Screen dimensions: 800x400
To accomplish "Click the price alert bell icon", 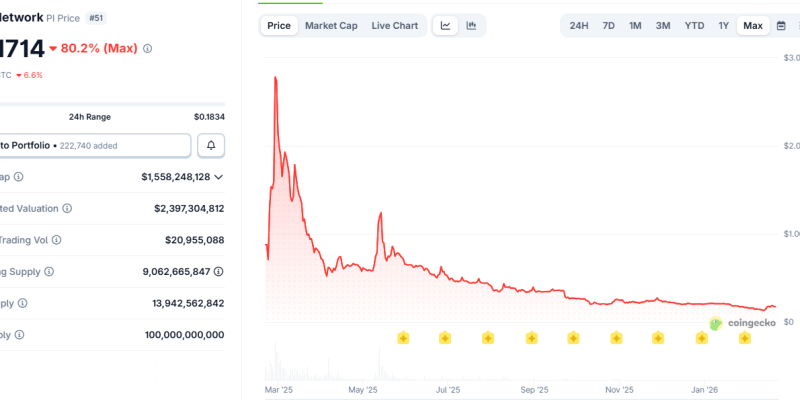I will click(x=211, y=146).
